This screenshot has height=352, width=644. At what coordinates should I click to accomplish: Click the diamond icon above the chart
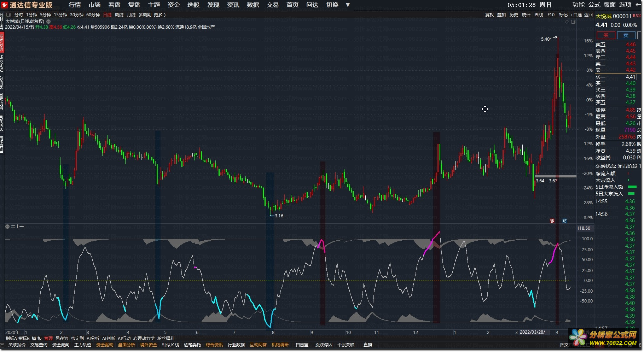[567, 22]
